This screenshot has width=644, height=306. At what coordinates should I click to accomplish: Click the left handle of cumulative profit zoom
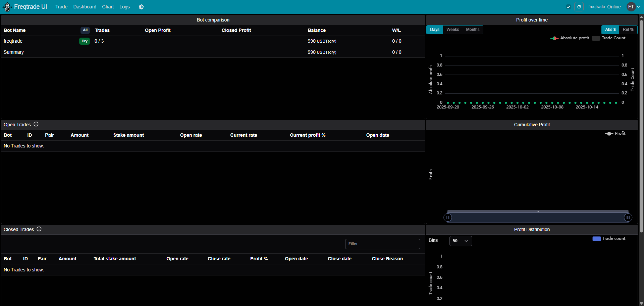coord(447,217)
